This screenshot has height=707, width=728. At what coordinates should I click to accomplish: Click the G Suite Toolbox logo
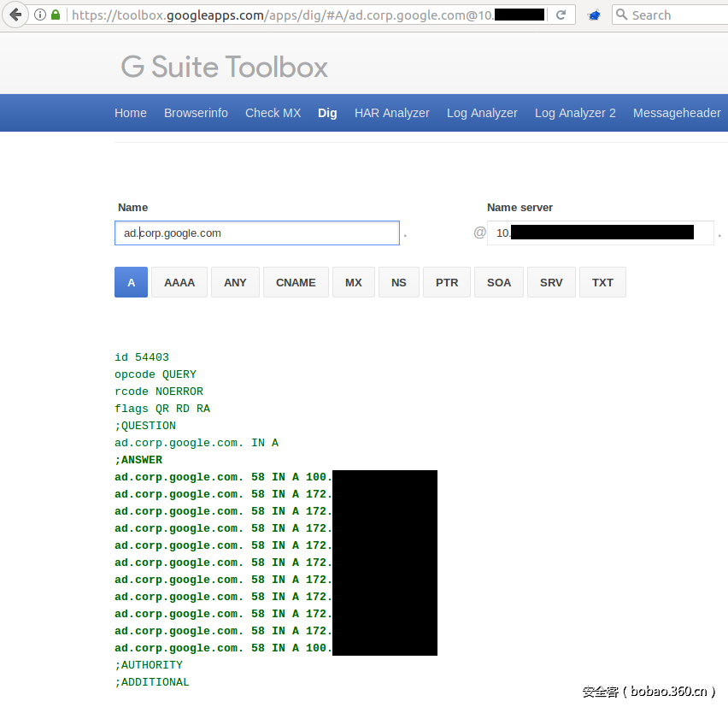(225, 67)
